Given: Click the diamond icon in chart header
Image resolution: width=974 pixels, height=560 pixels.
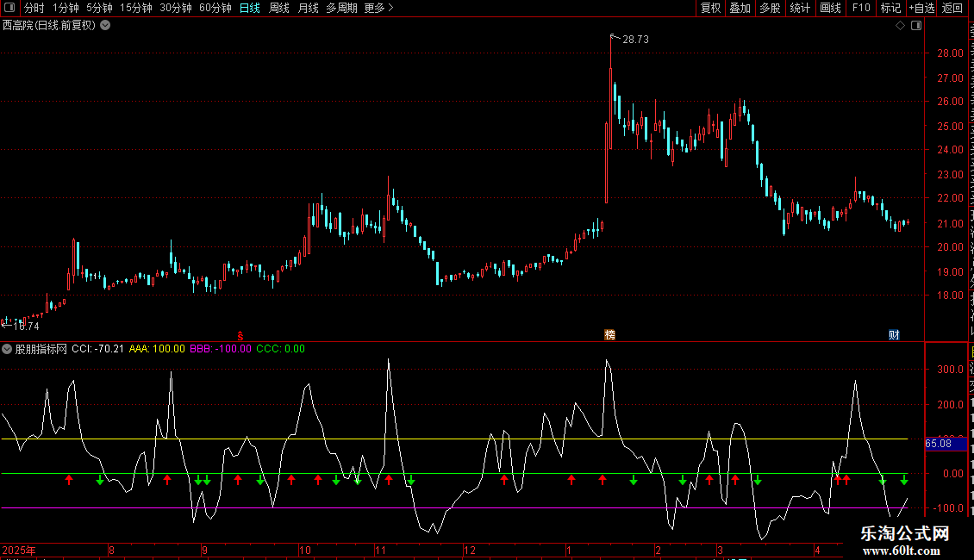Looking at the screenshot, I should coord(900,26).
